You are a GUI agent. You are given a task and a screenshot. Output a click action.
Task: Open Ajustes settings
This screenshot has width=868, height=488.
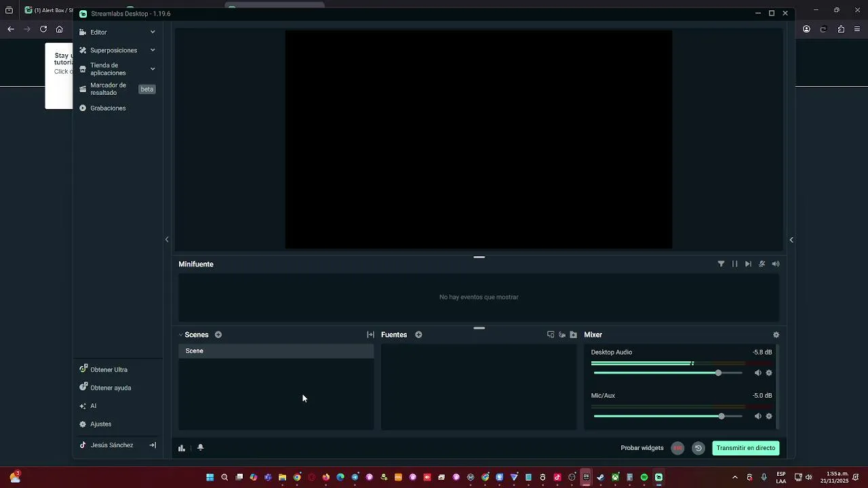pyautogui.click(x=100, y=424)
